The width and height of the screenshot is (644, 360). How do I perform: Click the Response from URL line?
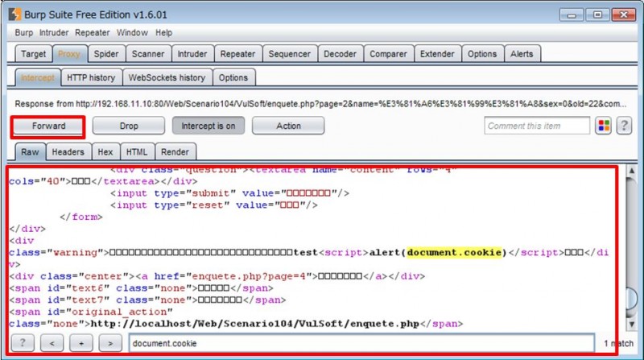coord(320,104)
